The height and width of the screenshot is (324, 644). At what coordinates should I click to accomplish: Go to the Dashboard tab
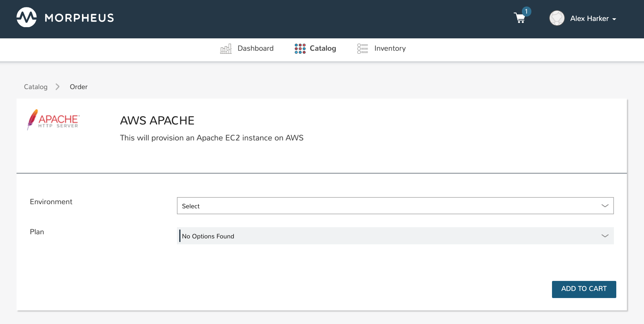[255, 48]
